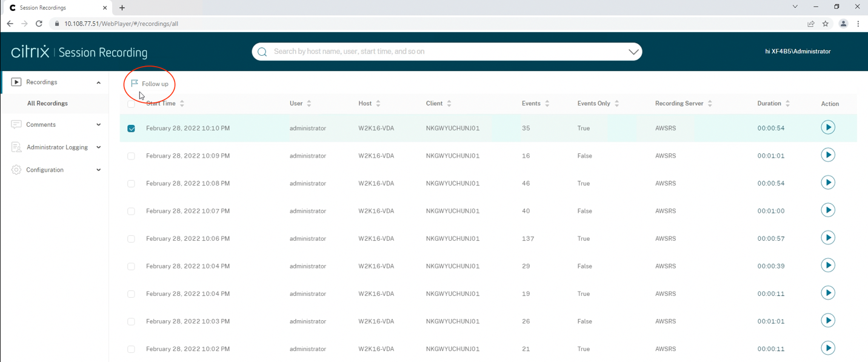This screenshot has height=362, width=868.
Task: Open Administrator Logging menu
Action: (56, 147)
